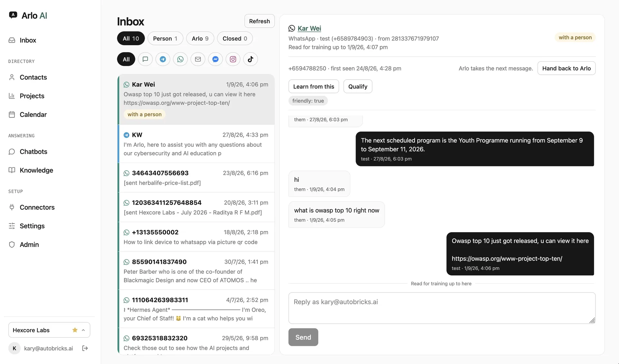Click the Arlo AI logo icon
The image size is (619, 364).
pos(13,15)
